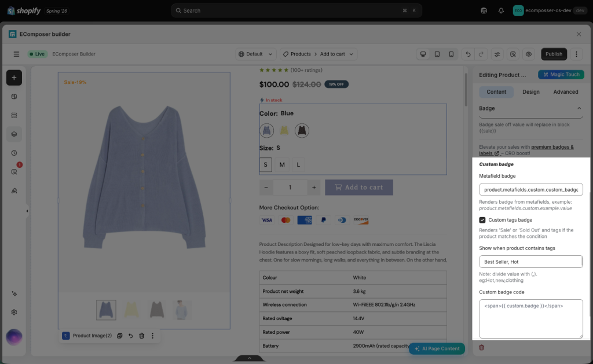This screenshot has width=593, height=364.
Task: Click the Shopify store icon near bell
Action: pyautogui.click(x=484, y=10)
